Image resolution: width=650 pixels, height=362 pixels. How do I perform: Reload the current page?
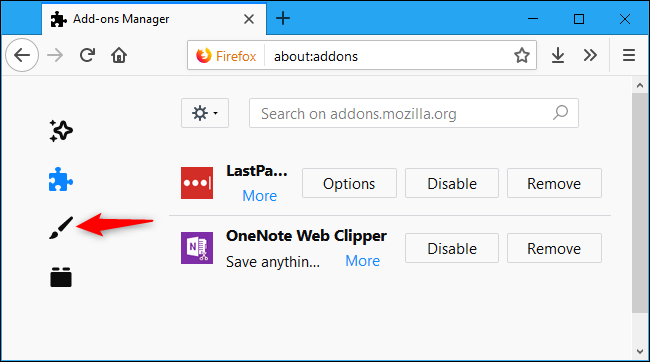tap(87, 55)
